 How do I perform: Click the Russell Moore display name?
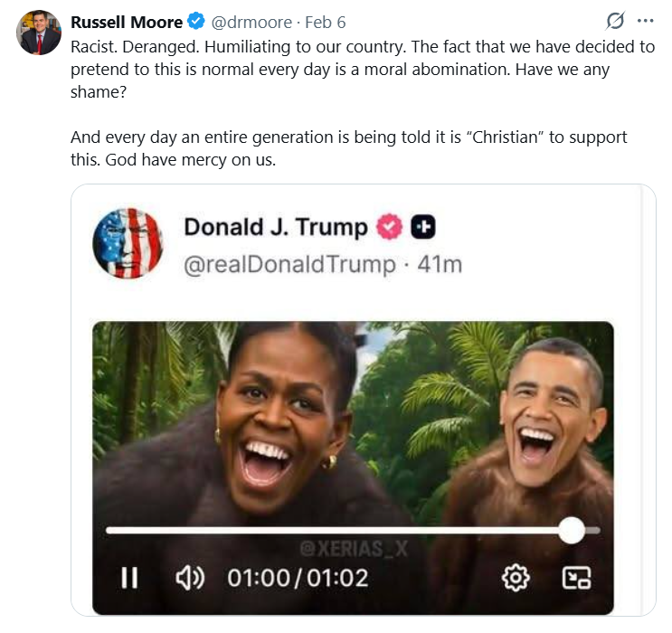(x=127, y=22)
